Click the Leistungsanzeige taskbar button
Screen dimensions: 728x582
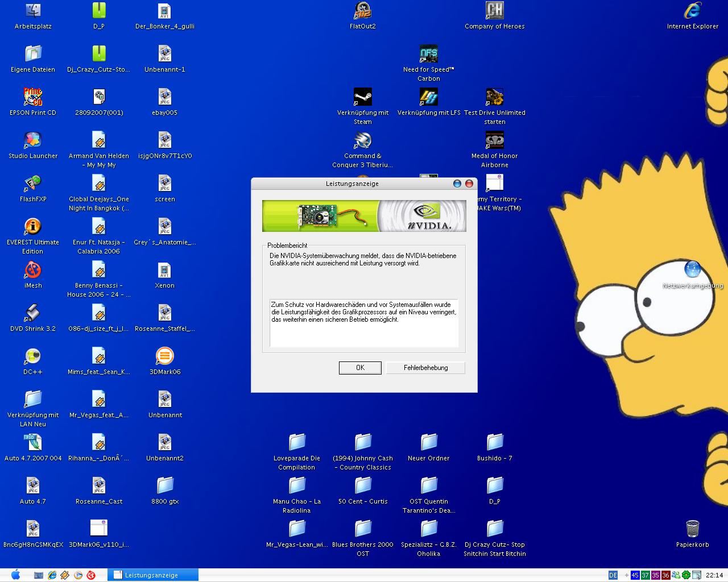point(154,575)
